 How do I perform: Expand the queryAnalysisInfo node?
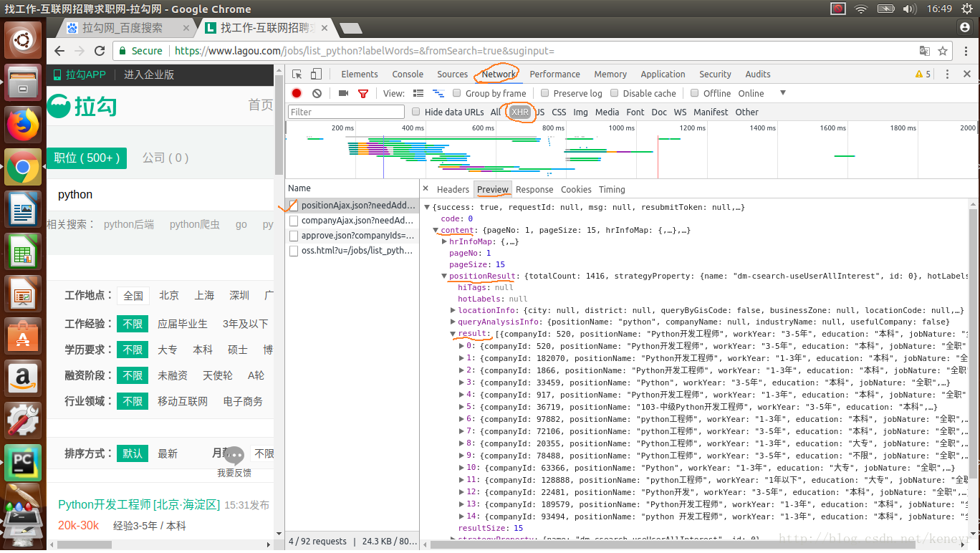coord(453,322)
